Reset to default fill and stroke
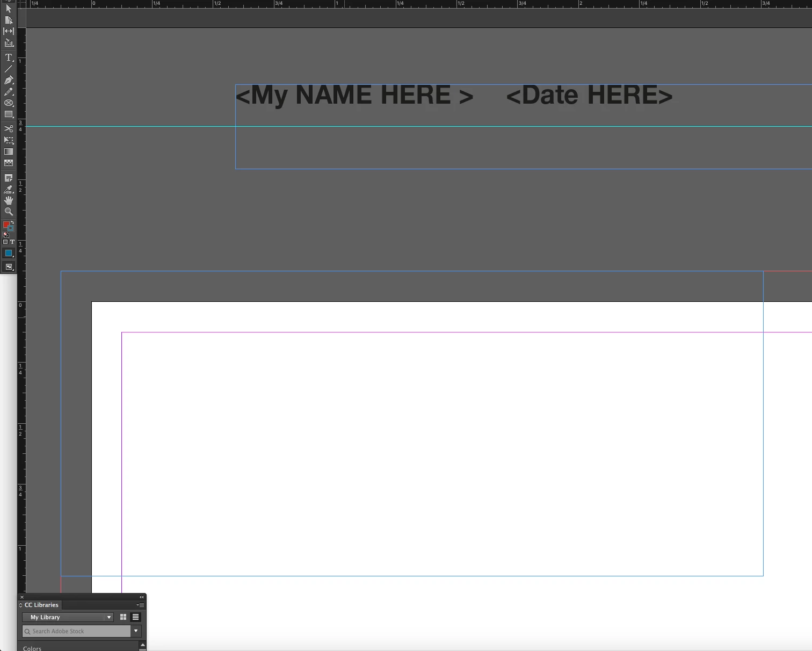812x651 pixels. coord(5,235)
